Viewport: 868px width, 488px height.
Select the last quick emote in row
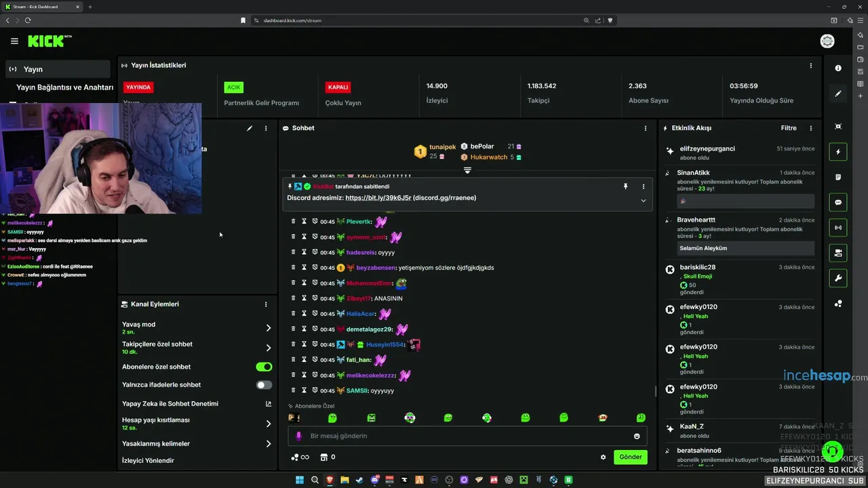pos(641,418)
